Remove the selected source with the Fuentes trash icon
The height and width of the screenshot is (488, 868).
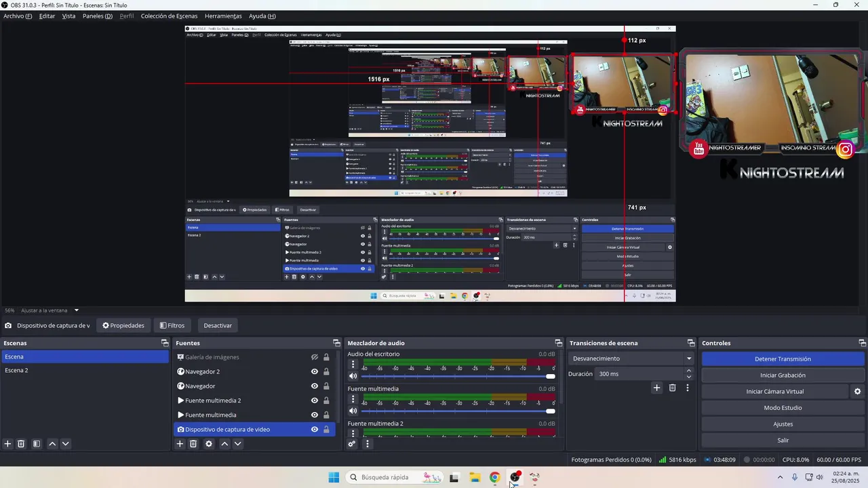[x=193, y=444]
